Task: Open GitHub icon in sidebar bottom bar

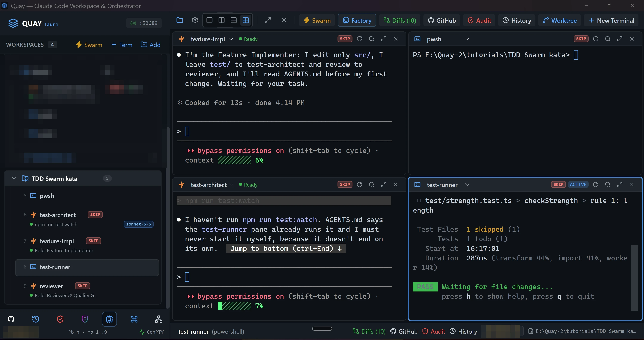Action: pyautogui.click(x=11, y=319)
